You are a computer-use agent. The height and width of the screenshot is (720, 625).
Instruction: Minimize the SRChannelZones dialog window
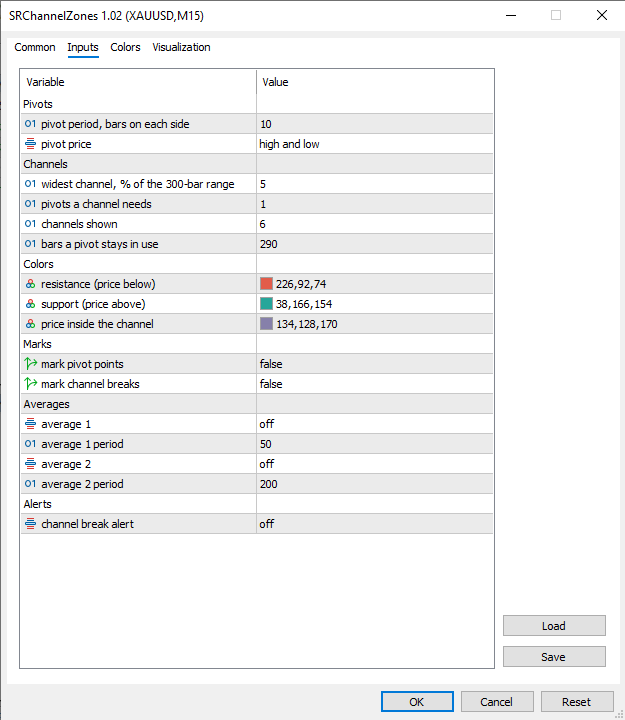(x=511, y=15)
